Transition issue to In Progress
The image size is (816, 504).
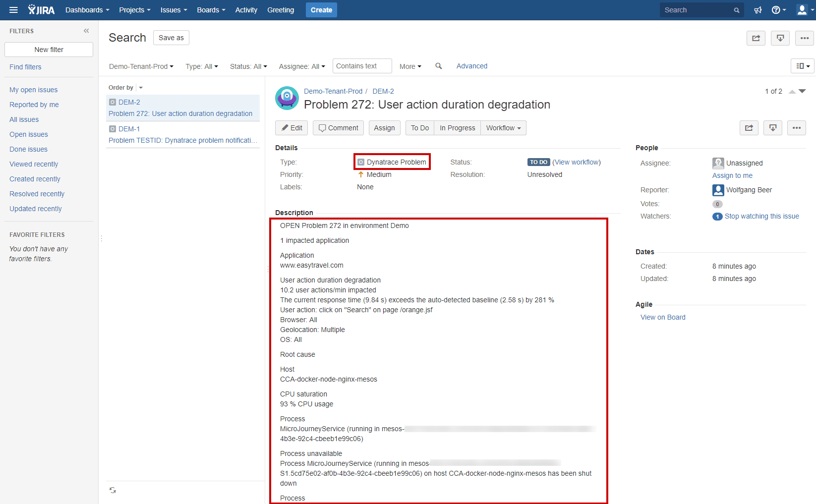click(x=458, y=128)
